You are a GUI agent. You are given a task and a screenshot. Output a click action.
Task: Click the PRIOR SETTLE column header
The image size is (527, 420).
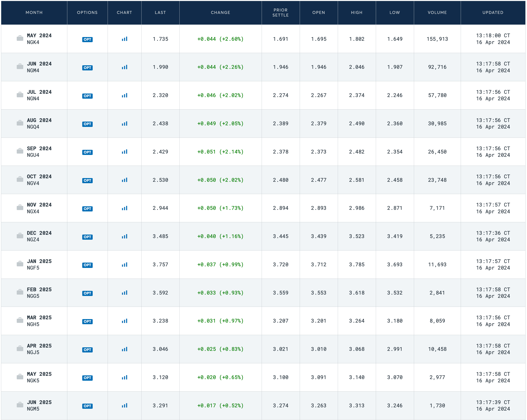(x=281, y=12)
